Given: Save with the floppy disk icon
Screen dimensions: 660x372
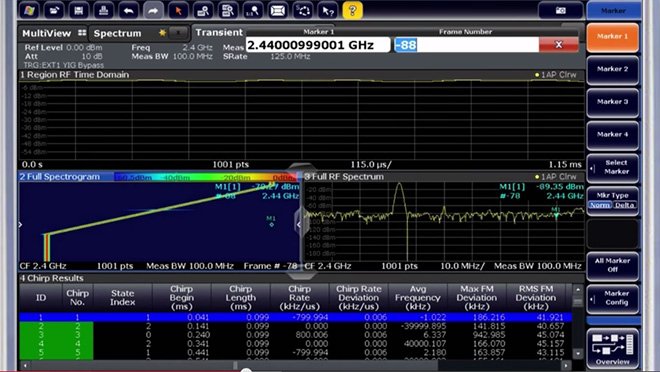Looking at the screenshot, I should (78, 10).
